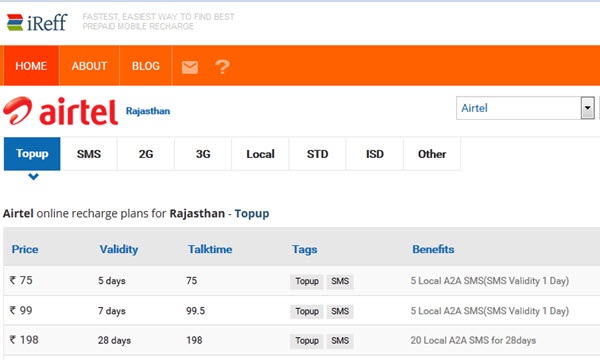Click the iReff logo
The height and width of the screenshot is (360, 600).
(x=37, y=22)
